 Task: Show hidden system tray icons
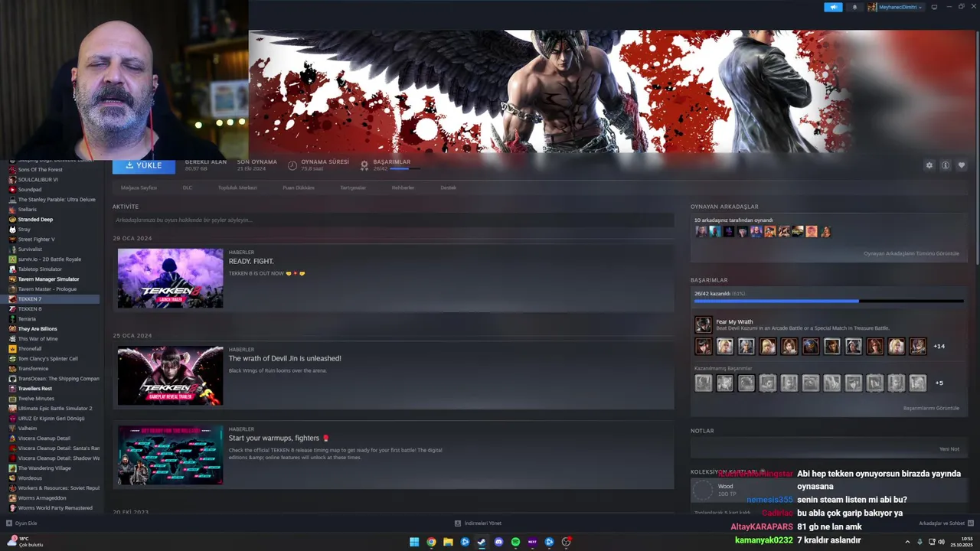coord(907,542)
